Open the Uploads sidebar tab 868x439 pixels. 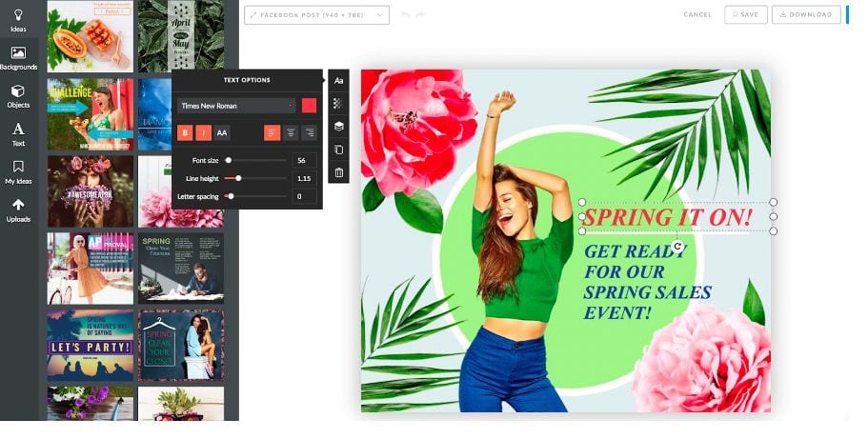pyautogui.click(x=18, y=210)
